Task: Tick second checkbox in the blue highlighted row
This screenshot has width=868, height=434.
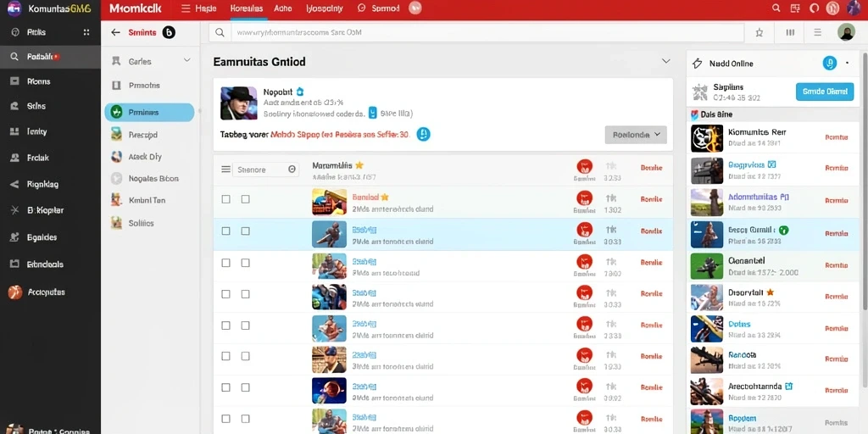Action: [245, 231]
